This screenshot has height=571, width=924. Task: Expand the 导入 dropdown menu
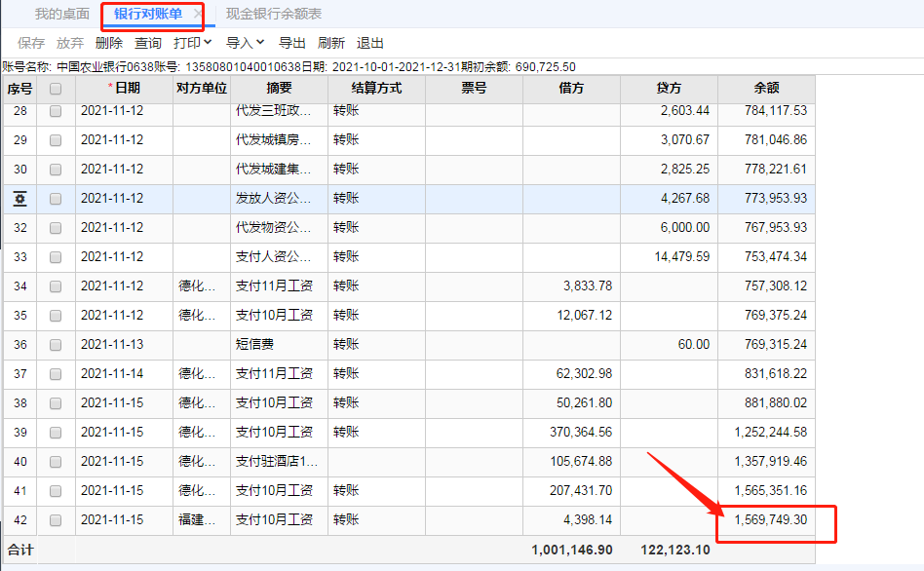[x=246, y=43]
